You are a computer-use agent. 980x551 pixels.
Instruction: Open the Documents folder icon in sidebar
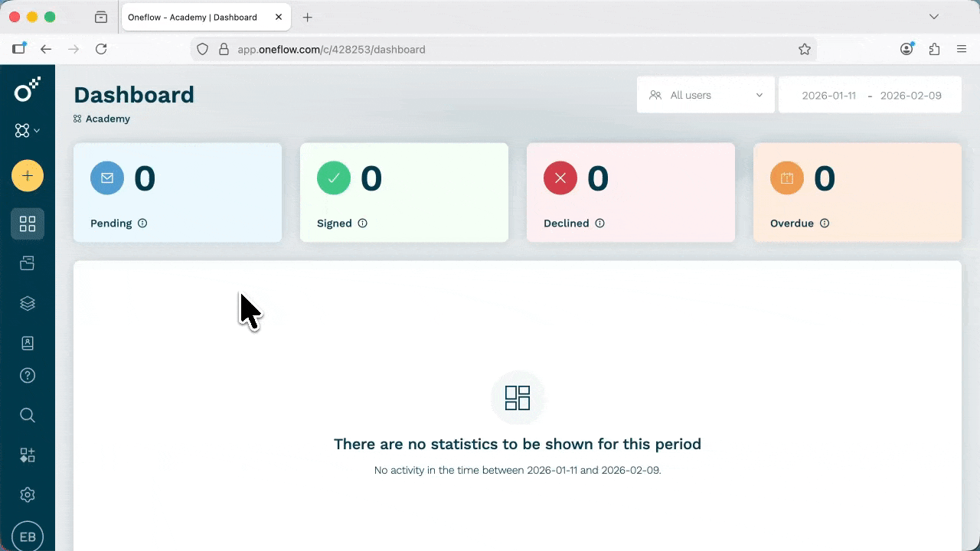(x=28, y=263)
